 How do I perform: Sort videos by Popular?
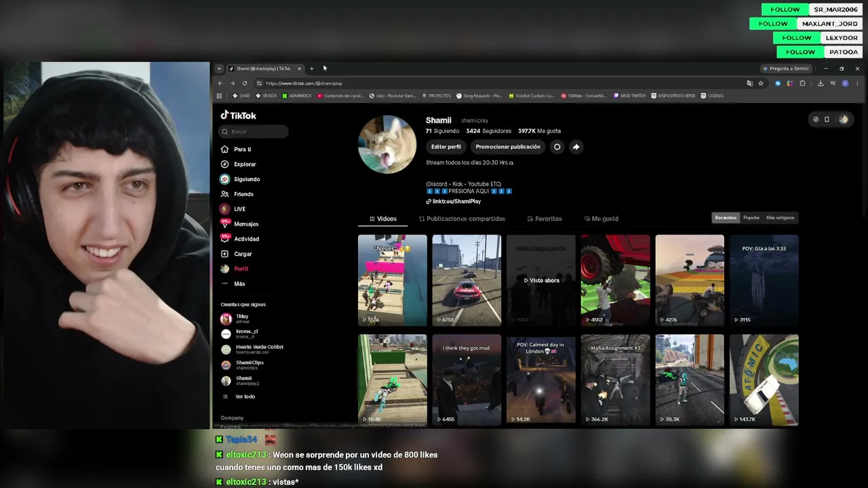pos(751,218)
